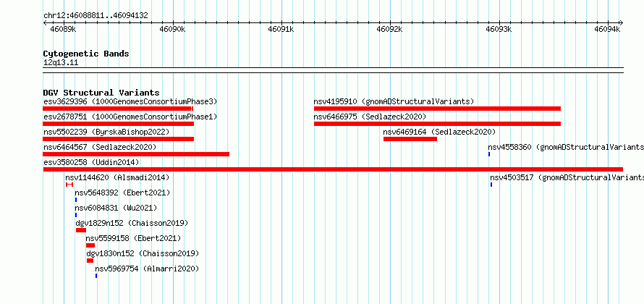Open nsv4195910 (gnomADStructuralVariants) label
The width and height of the screenshot is (644, 304).
pos(394,101)
